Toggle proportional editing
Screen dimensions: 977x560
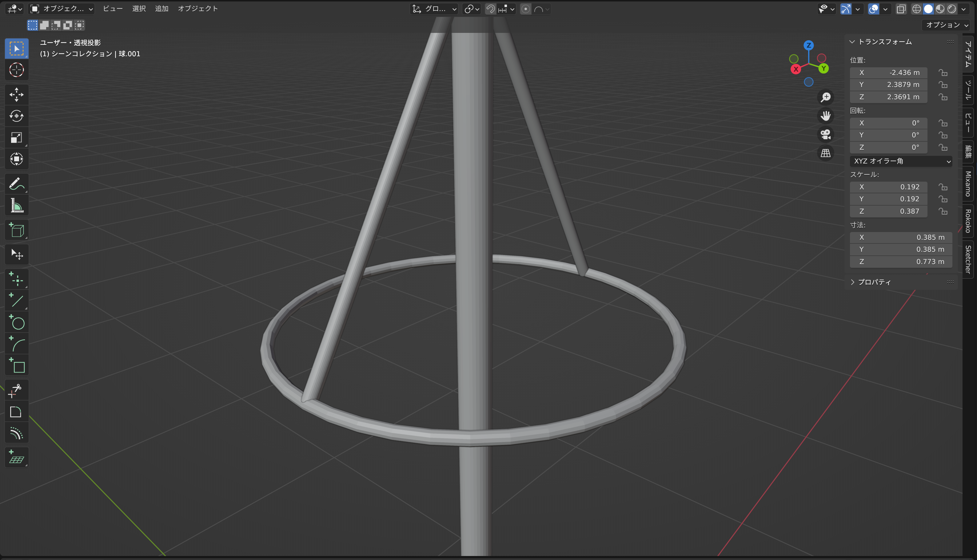click(x=525, y=9)
